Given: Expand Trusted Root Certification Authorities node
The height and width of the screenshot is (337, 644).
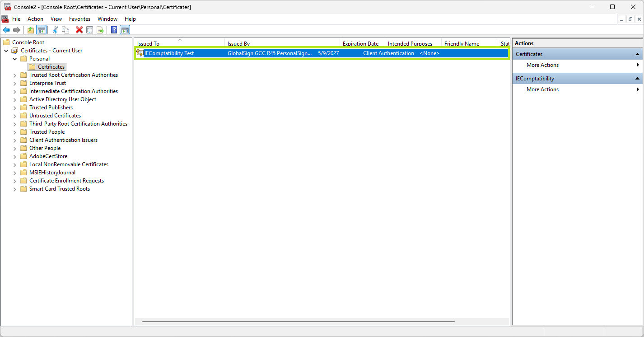Looking at the screenshot, I should coord(15,75).
